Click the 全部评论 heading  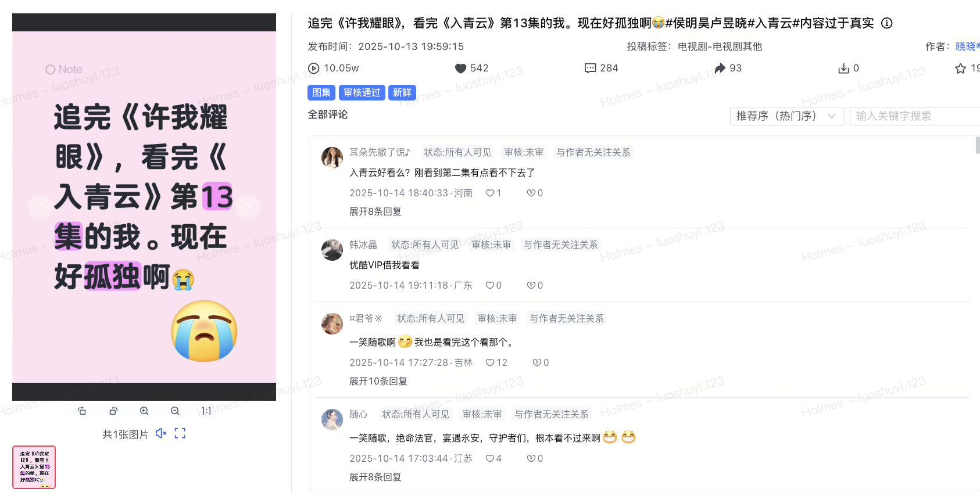328,114
